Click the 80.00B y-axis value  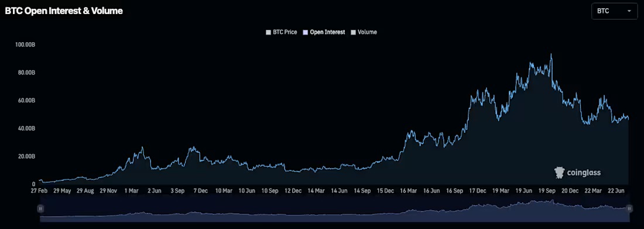pyautogui.click(x=26, y=73)
